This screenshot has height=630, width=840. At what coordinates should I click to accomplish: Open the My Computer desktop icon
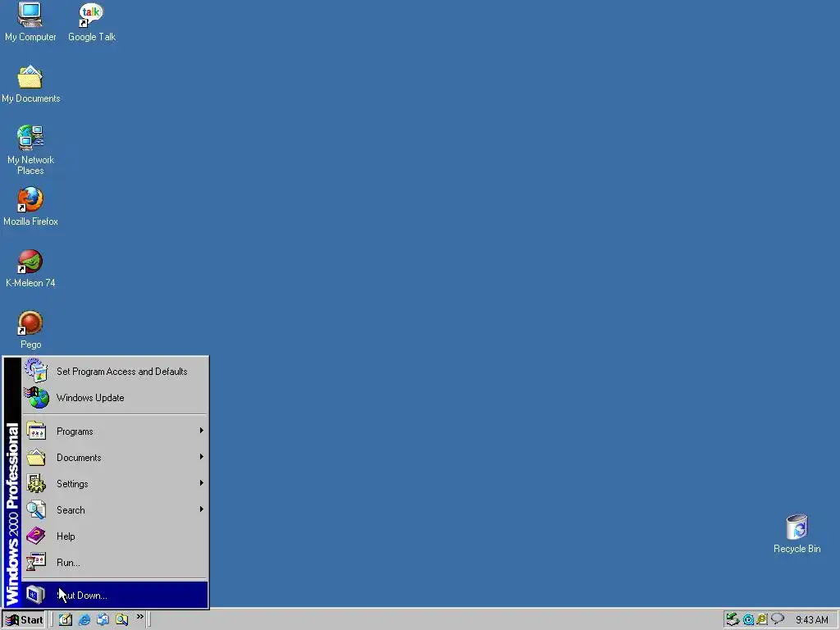click(30, 21)
